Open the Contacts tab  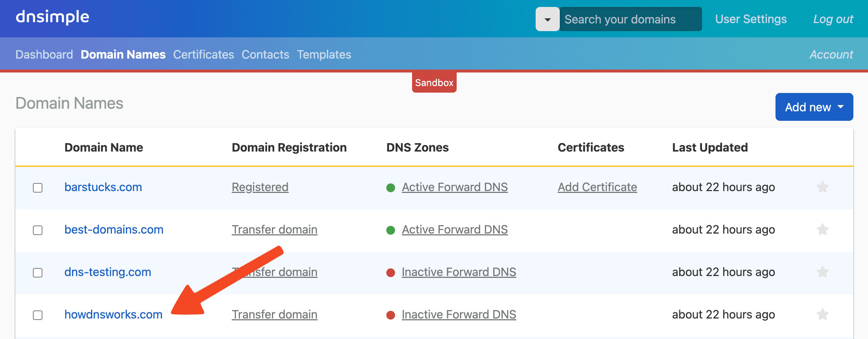[265, 55]
